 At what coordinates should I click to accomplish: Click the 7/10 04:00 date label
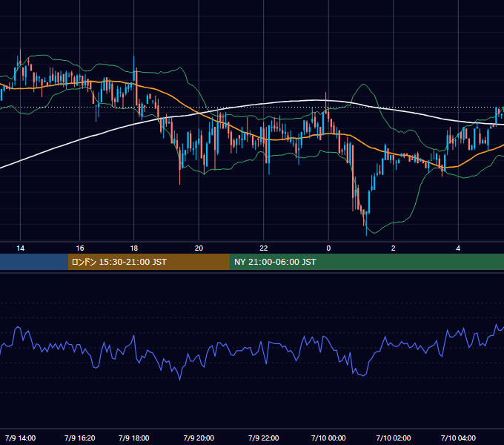(458, 438)
